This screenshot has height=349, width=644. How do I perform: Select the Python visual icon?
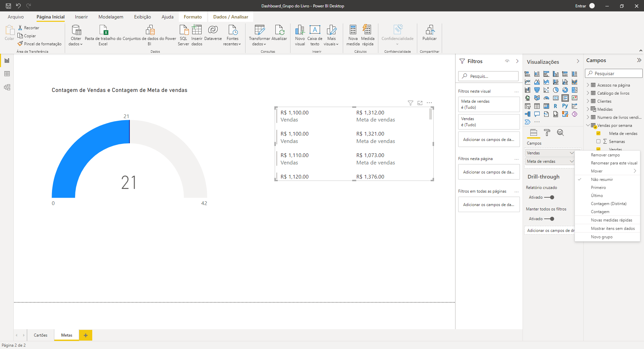pos(565,106)
